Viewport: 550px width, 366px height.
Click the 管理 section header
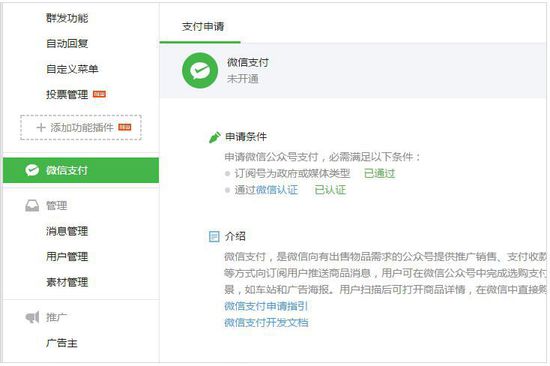(56, 206)
